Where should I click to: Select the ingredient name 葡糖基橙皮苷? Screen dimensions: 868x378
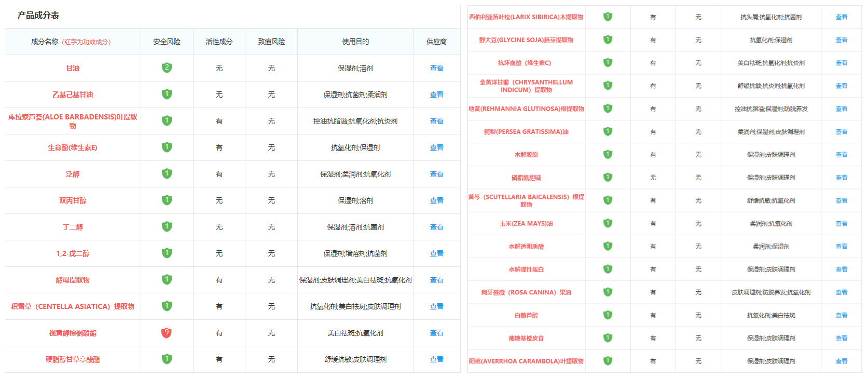526,338
